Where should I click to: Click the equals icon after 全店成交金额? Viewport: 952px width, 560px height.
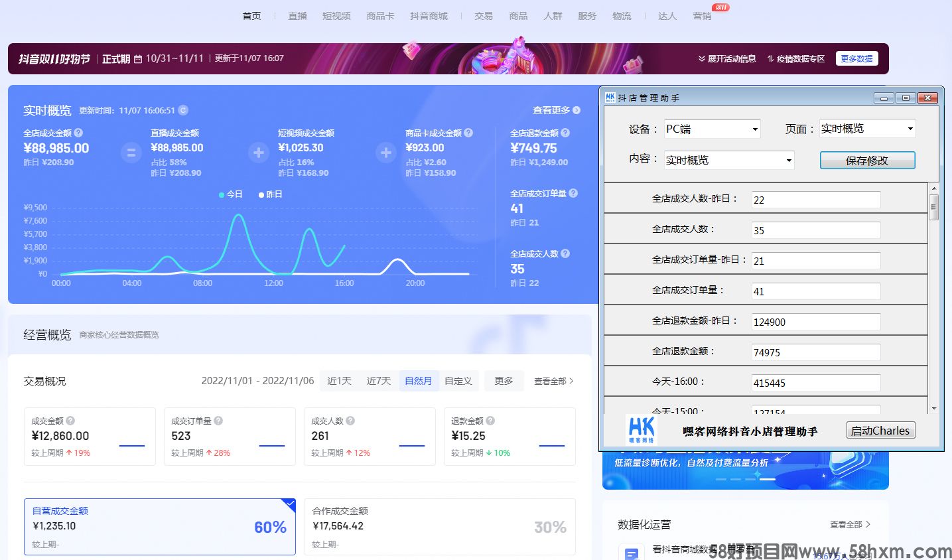click(131, 153)
